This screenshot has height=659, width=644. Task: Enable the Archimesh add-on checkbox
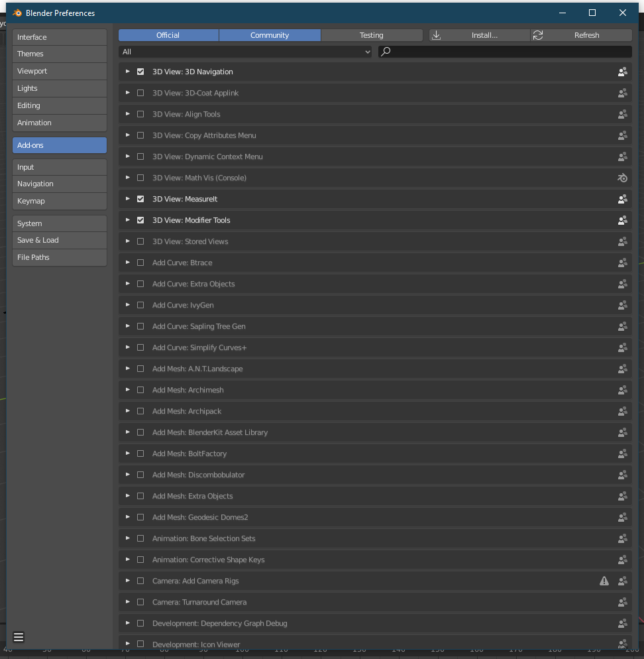pos(140,390)
